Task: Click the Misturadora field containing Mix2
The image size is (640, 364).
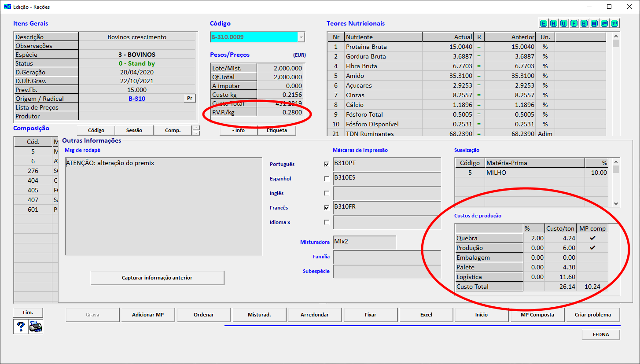Action: pyautogui.click(x=364, y=243)
